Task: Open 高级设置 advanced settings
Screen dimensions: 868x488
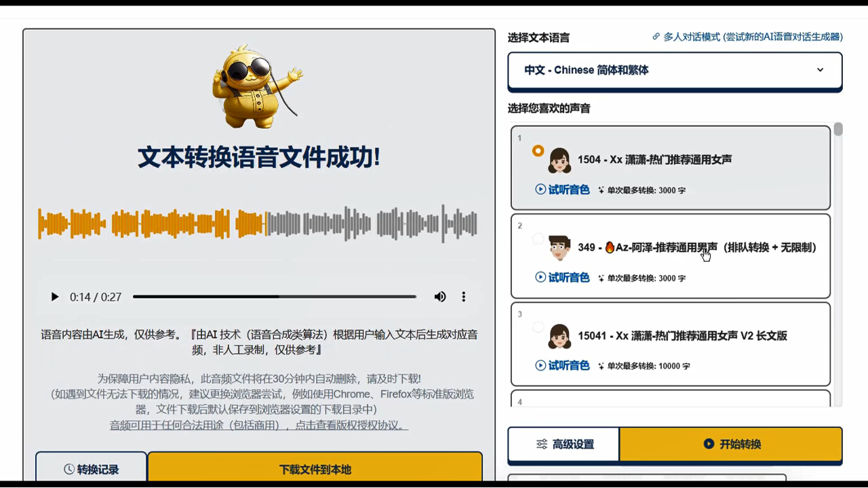Action: (x=564, y=444)
